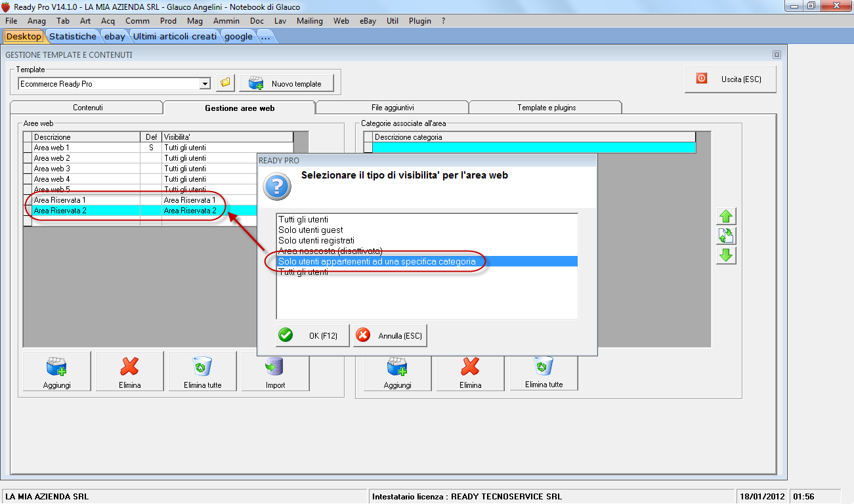Viewport: 854px width, 504px height.
Task: Open the Web menu
Action: click(x=341, y=20)
